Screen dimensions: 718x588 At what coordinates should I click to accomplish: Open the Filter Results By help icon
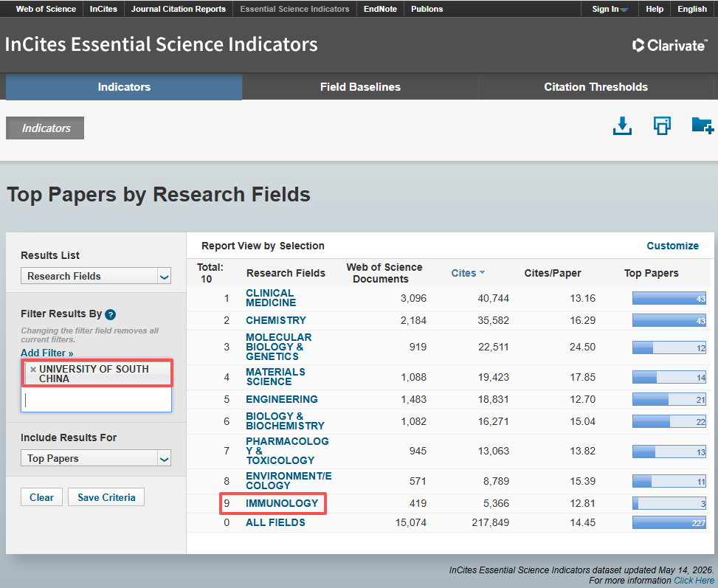[111, 314]
